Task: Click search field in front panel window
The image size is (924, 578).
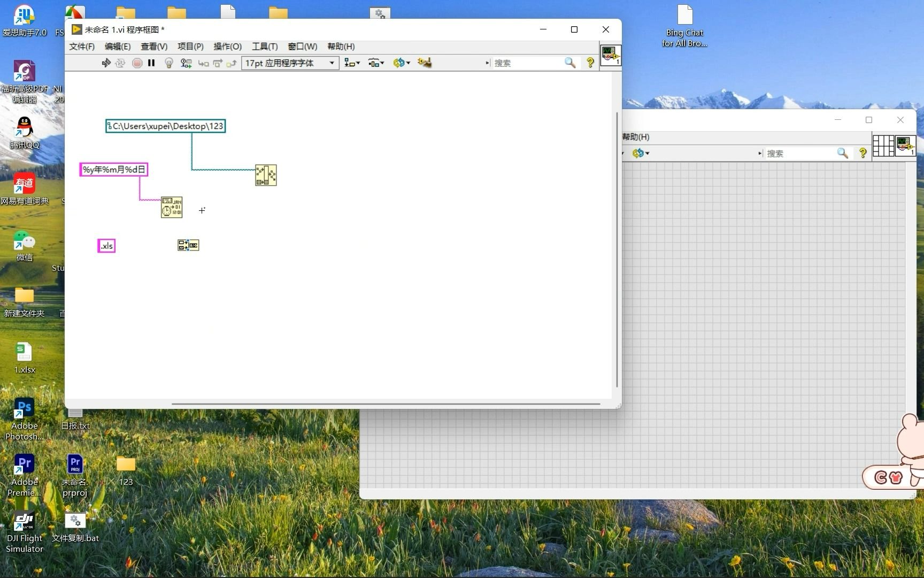Action: click(x=799, y=154)
